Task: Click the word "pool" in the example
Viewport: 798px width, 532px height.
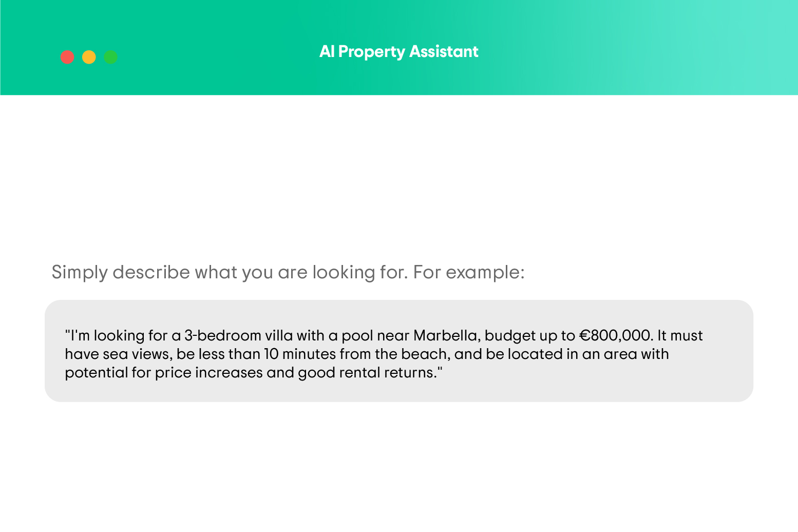Action: click(x=357, y=336)
